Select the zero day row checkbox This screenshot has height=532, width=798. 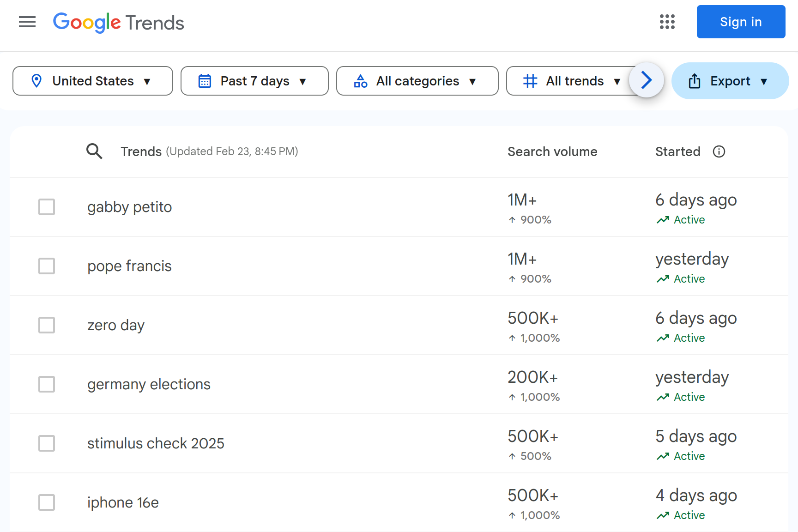pos(47,325)
